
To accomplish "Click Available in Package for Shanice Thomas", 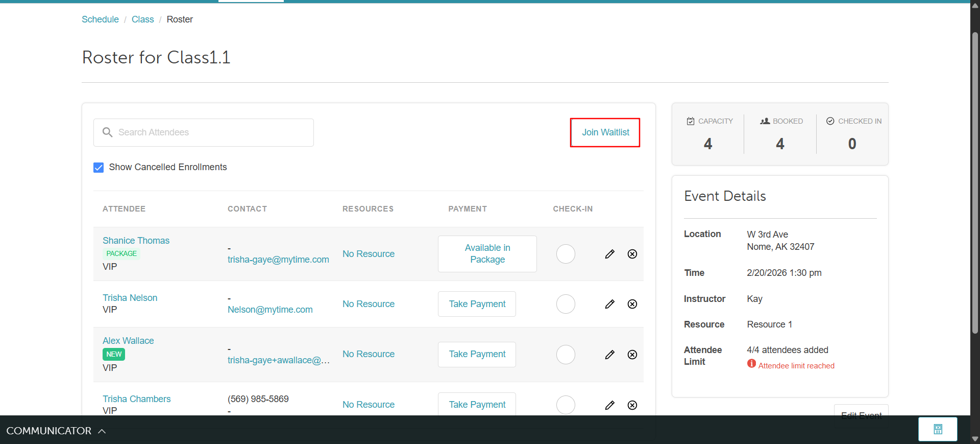I will point(487,254).
